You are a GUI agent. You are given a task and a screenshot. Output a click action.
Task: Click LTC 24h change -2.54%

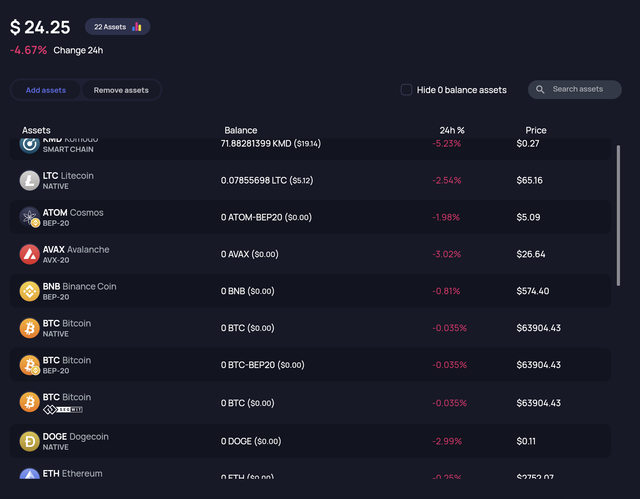tap(447, 180)
